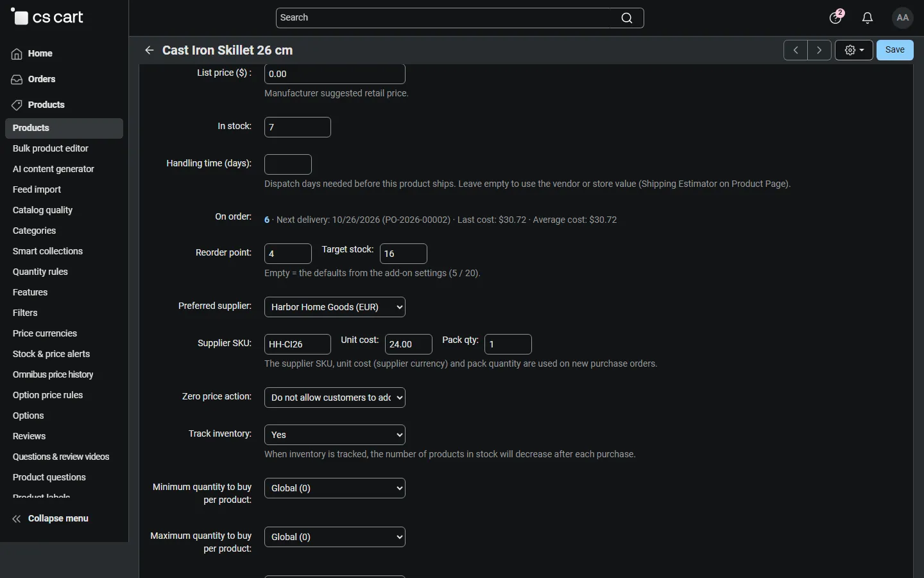
Task: Open Features page
Action: pos(30,293)
